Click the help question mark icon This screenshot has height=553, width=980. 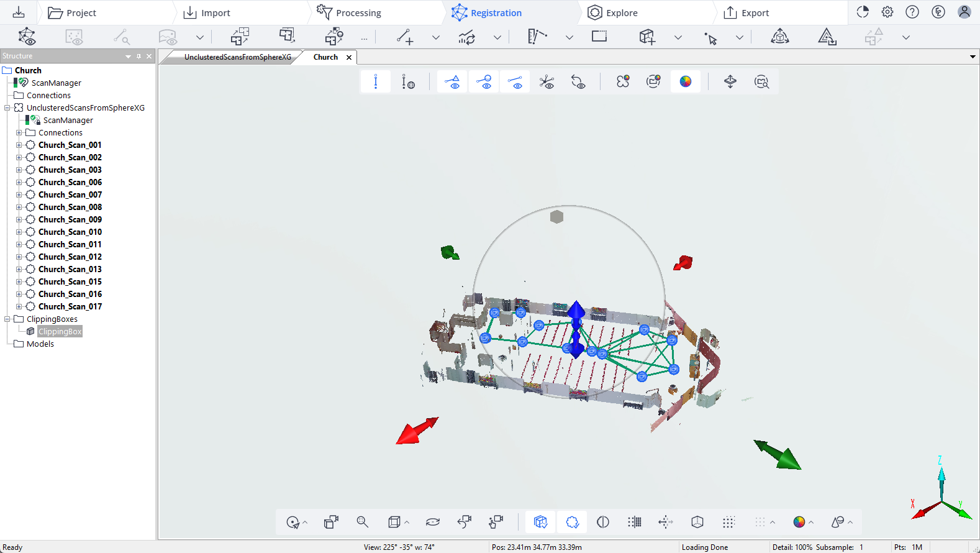coord(912,12)
